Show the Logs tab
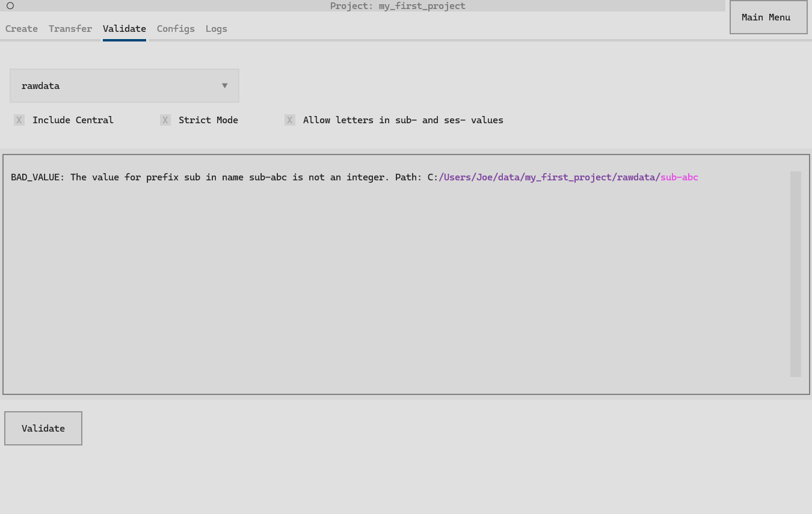812x514 pixels. (216, 29)
